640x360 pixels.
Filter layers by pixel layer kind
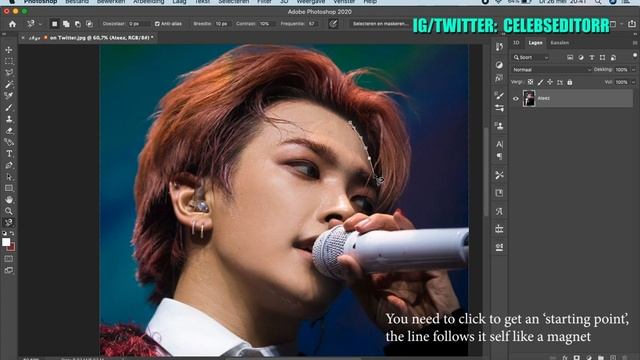(x=570, y=58)
